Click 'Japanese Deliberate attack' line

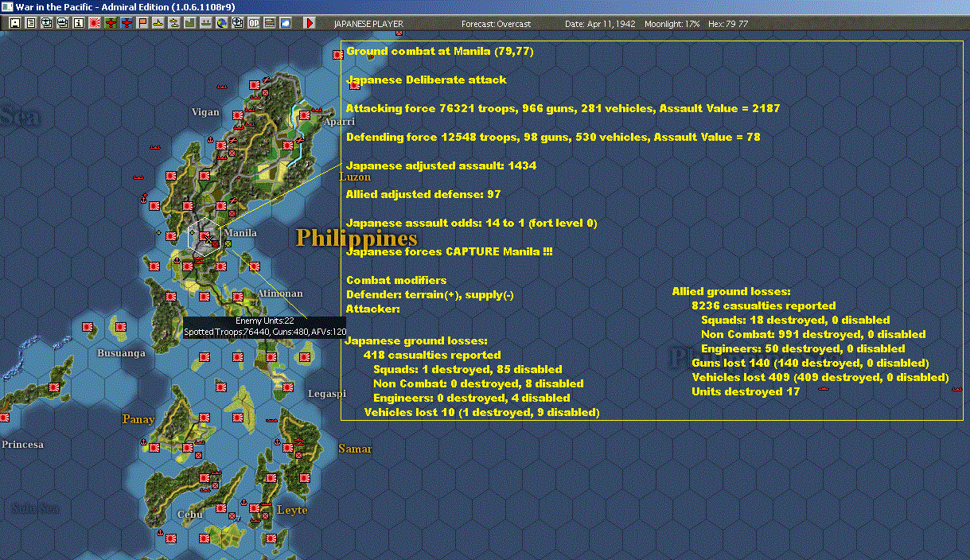click(427, 80)
